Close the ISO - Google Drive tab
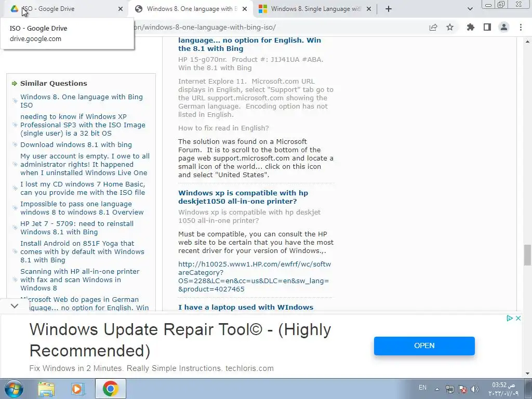532x399 pixels. [x=121, y=9]
